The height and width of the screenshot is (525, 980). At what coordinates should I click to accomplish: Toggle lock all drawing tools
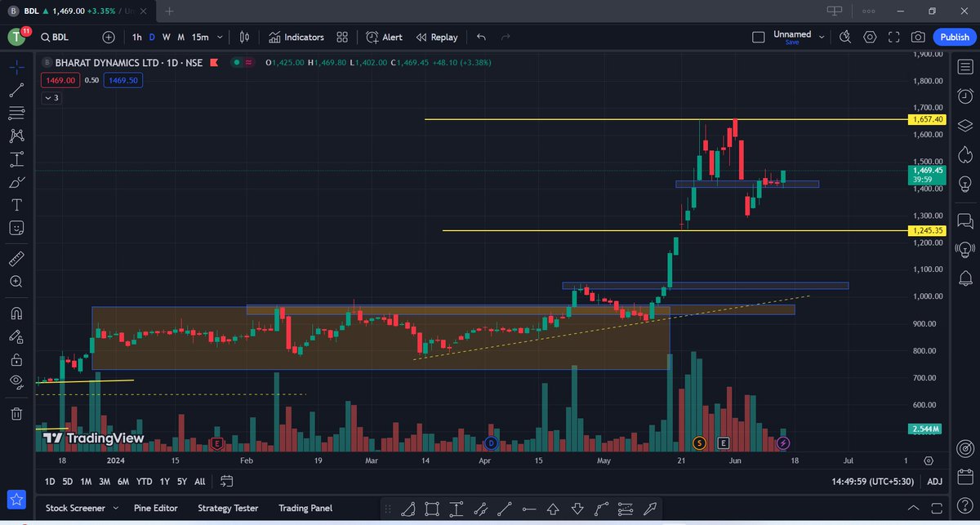click(16, 359)
